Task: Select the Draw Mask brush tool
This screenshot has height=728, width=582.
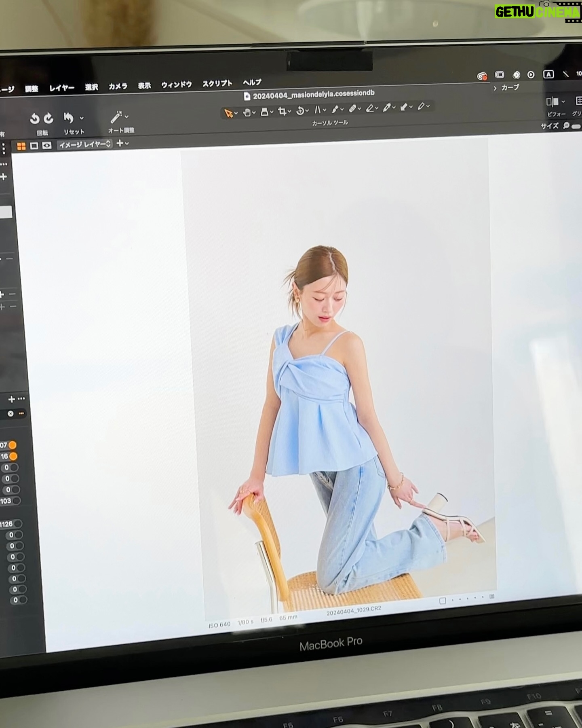Action: click(335, 110)
